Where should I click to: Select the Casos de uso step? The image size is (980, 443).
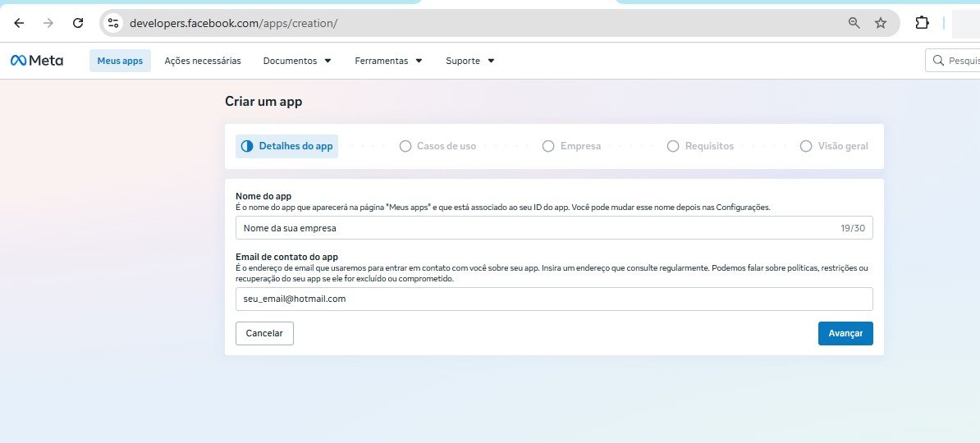(437, 146)
